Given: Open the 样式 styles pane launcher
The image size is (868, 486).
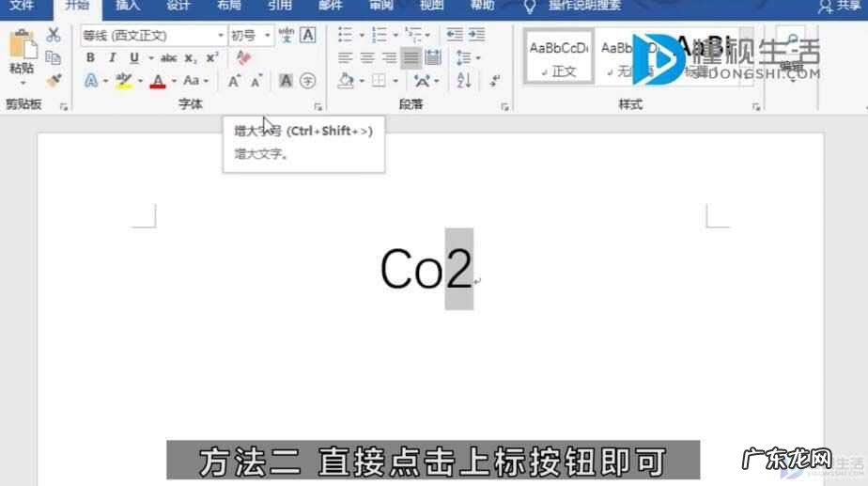Looking at the screenshot, I should 756,107.
